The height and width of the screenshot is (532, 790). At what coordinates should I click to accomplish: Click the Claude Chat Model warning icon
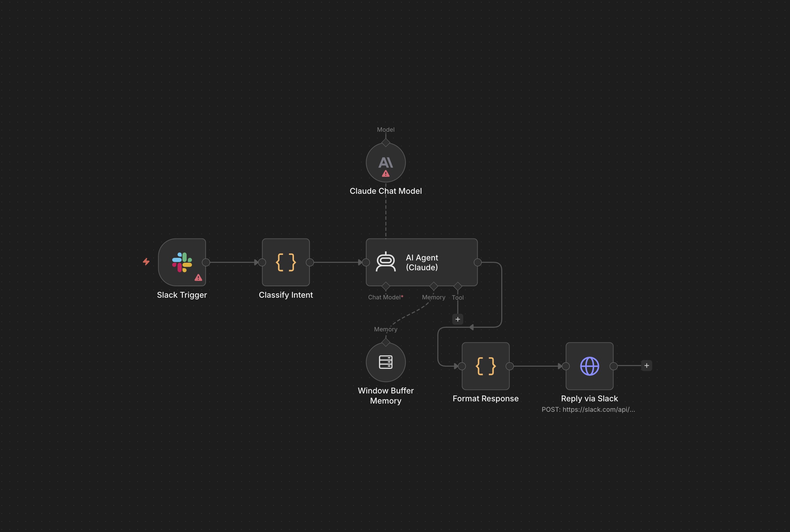tap(386, 174)
